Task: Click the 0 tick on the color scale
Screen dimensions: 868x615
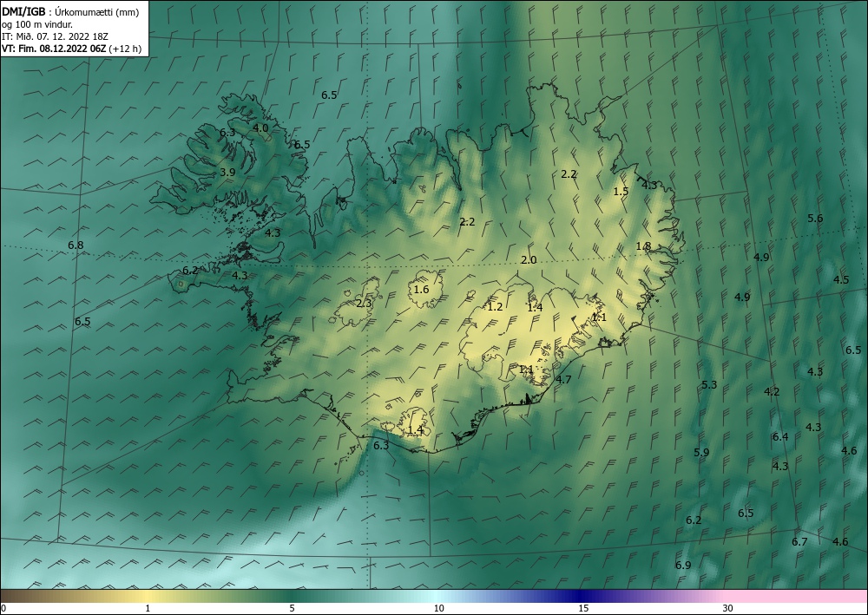Action: point(3,608)
